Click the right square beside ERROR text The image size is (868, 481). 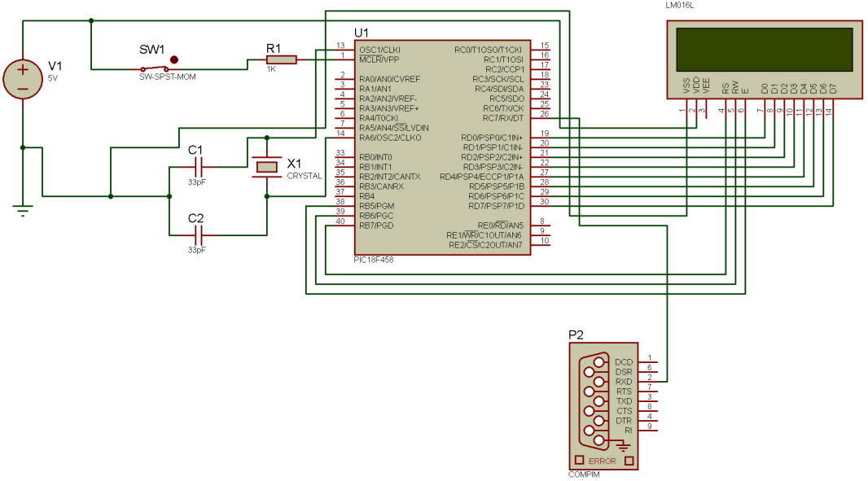629,461
